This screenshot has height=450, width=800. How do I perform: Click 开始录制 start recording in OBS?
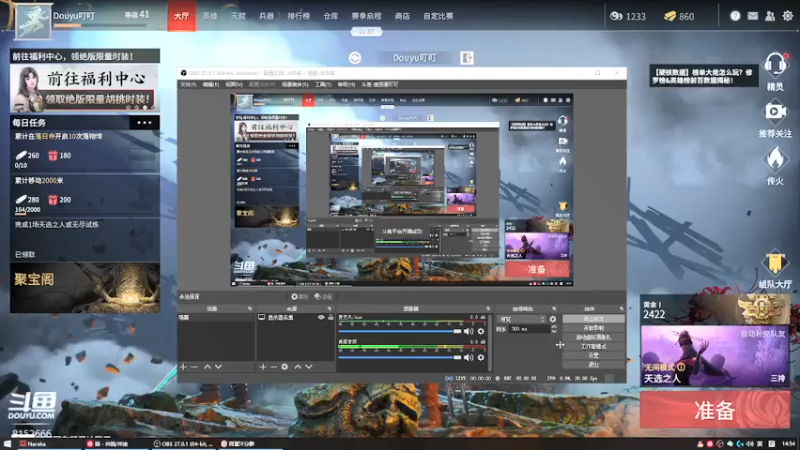[593, 328]
